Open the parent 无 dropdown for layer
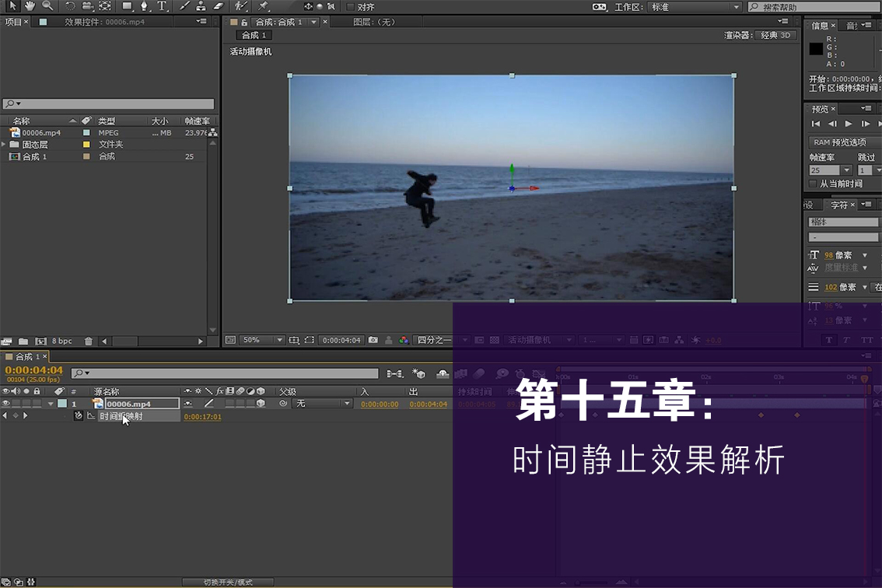 click(x=323, y=404)
